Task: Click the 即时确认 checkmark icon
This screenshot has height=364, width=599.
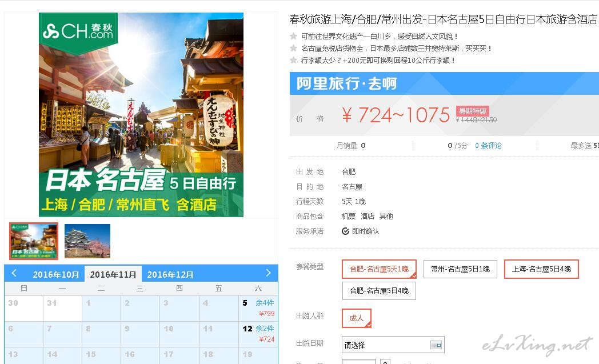Action: tap(345, 231)
